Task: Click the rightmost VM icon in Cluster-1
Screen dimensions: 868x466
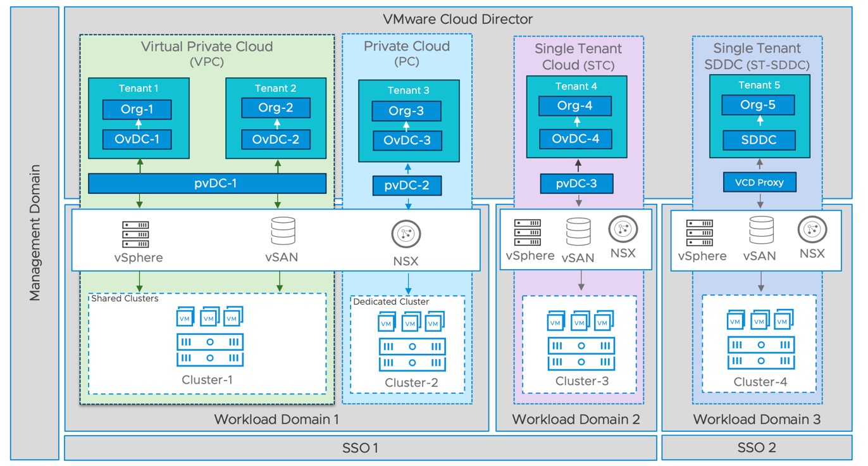Action: [x=233, y=317]
